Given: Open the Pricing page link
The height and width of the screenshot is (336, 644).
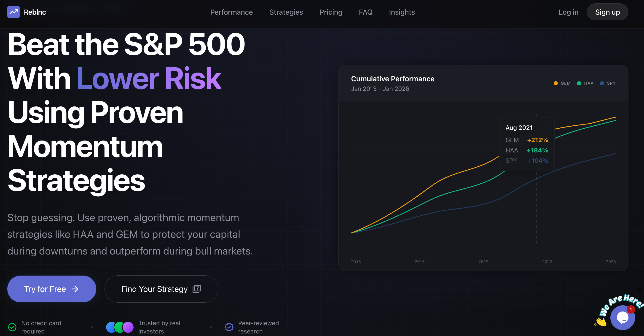Looking at the screenshot, I should point(331,12).
